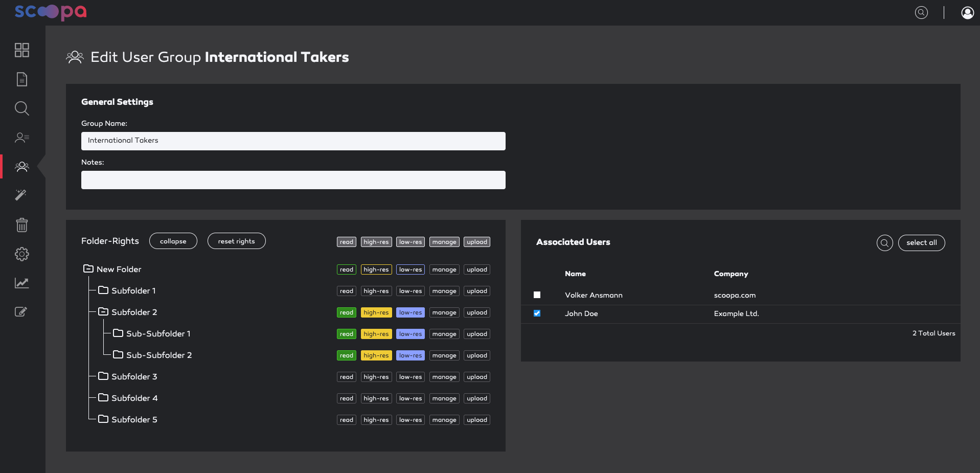Viewport: 980px width, 473px height.
Task: Select Sub-Subfolder 2 tree item
Action: [159, 355]
